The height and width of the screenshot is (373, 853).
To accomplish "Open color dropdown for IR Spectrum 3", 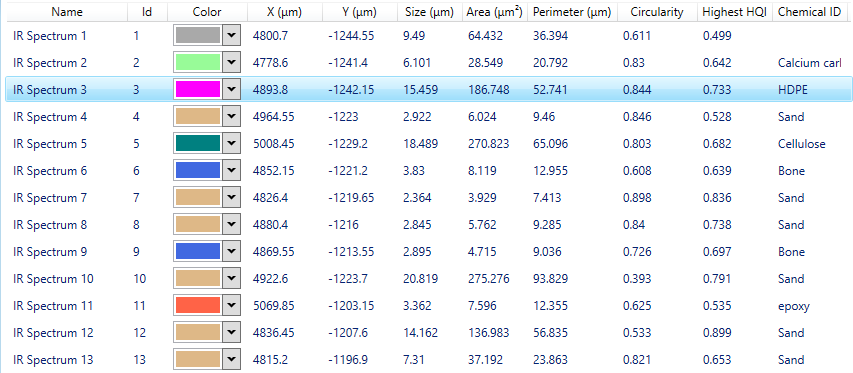I will point(232,90).
